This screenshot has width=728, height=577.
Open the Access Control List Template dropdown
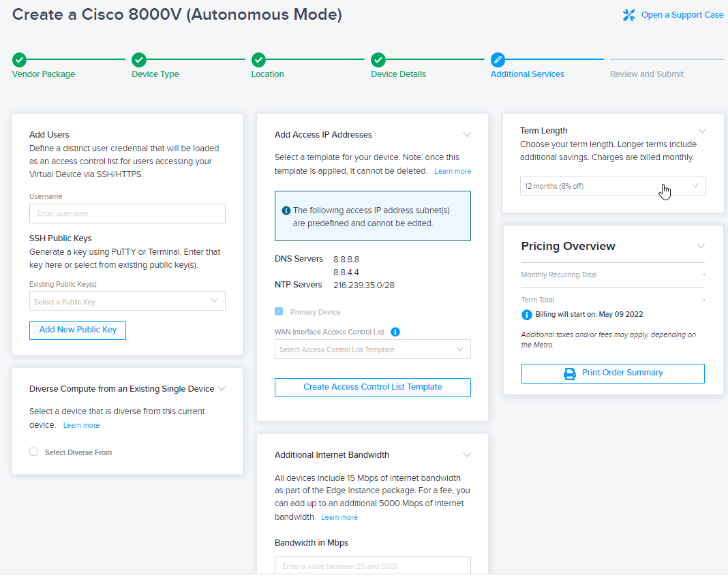(372, 349)
